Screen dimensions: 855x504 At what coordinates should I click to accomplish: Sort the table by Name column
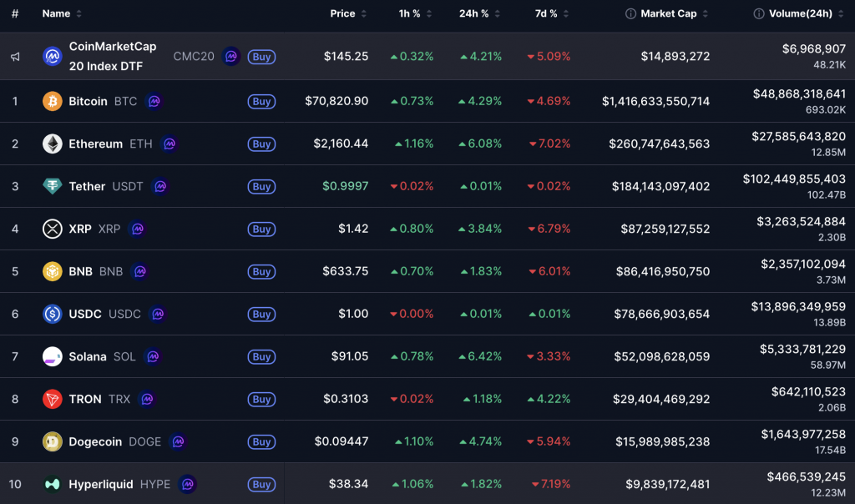tap(57, 13)
